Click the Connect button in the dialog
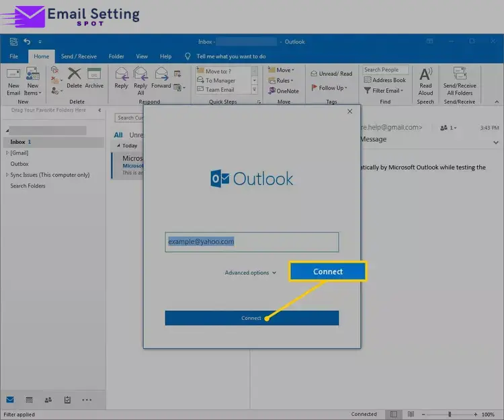This screenshot has height=420, width=504. click(252, 318)
